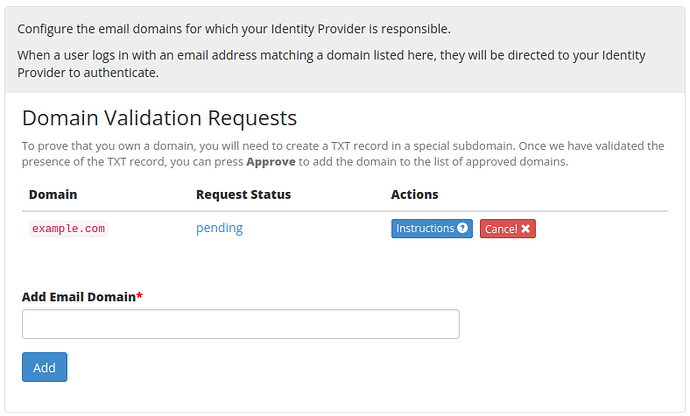This screenshot has height=416, width=690.
Task: Click the grey info banner about authentication
Action: (345, 50)
